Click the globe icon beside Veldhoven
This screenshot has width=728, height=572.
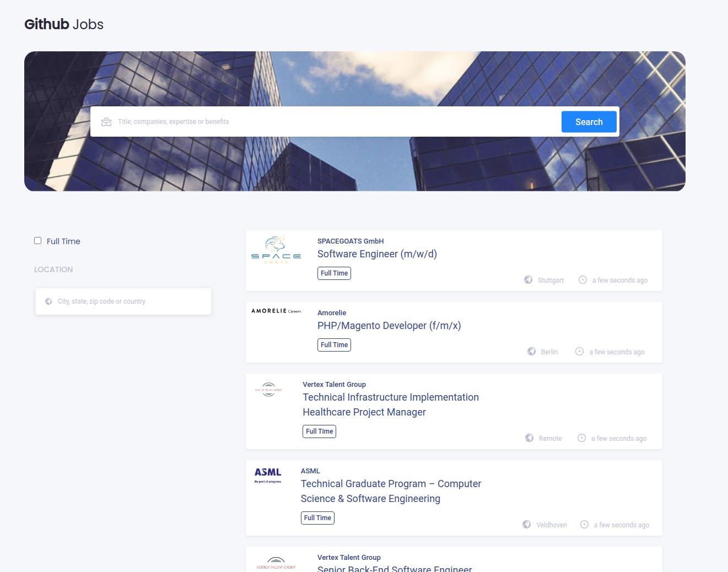(527, 525)
